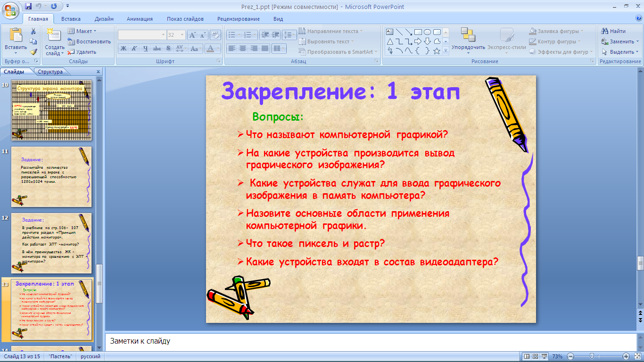Open Заменить dropdown

pyautogui.click(x=620, y=41)
